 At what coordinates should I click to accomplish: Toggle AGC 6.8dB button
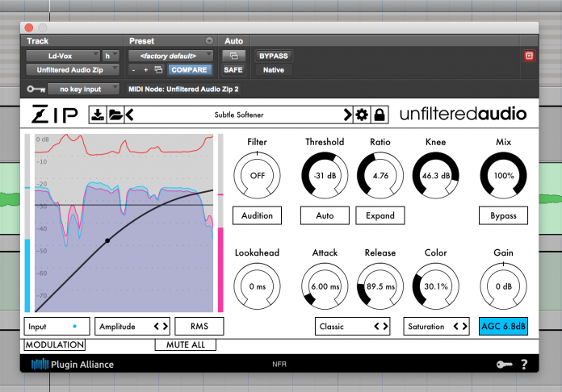503,326
